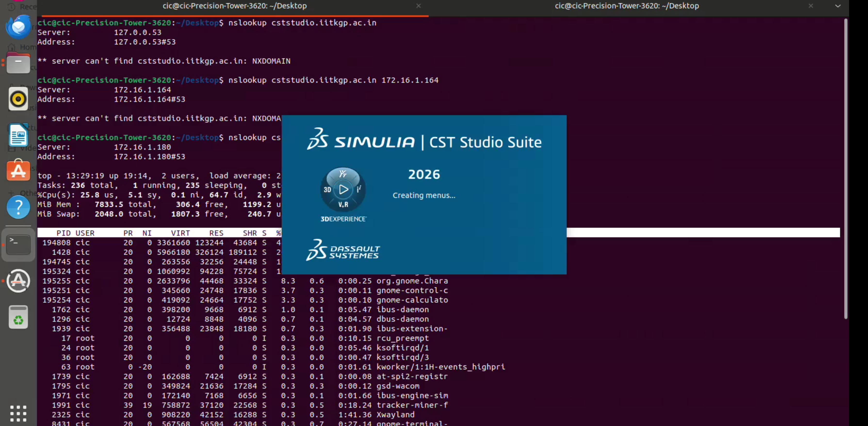
Task: Click the 2026 version text in splash
Action: (x=424, y=174)
